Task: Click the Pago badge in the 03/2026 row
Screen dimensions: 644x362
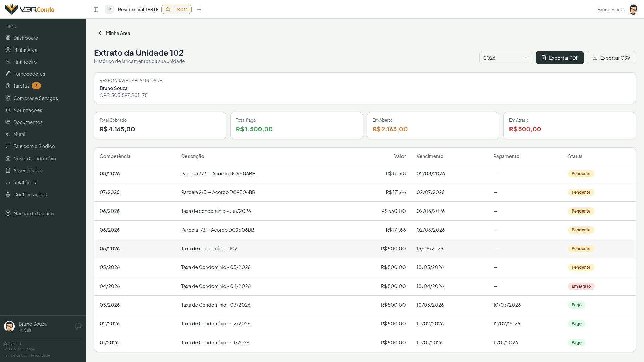Action: tap(576, 305)
